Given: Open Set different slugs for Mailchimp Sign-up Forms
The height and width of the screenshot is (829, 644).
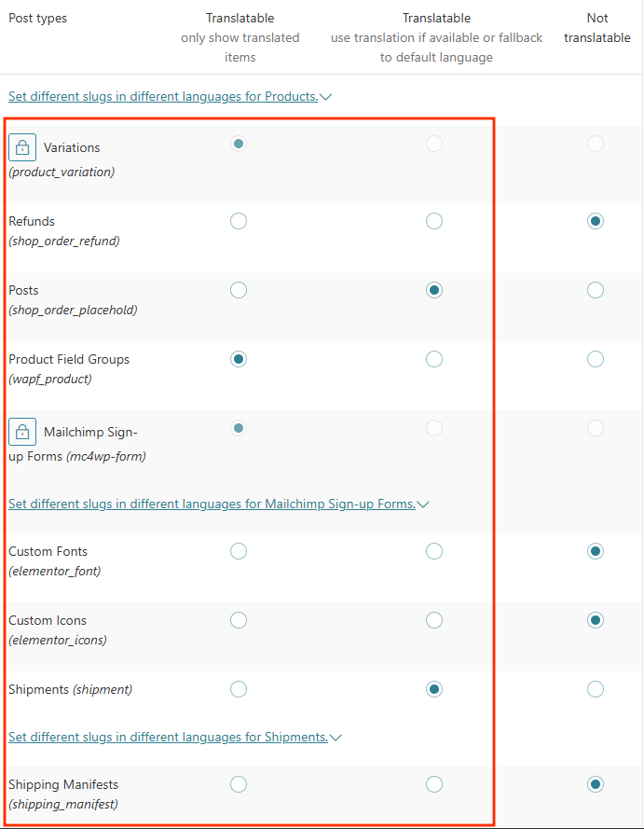Looking at the screenshot, I should point(212,504).
